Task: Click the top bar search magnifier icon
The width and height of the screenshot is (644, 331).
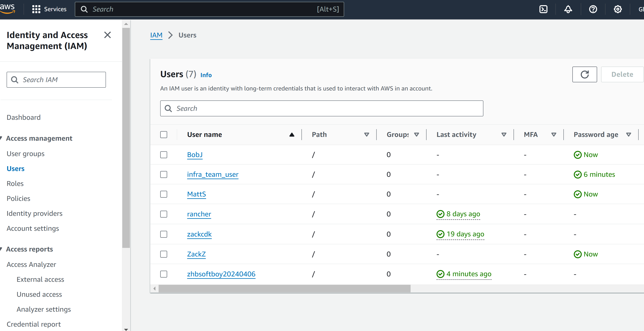Action: click(x=84, y=9)
